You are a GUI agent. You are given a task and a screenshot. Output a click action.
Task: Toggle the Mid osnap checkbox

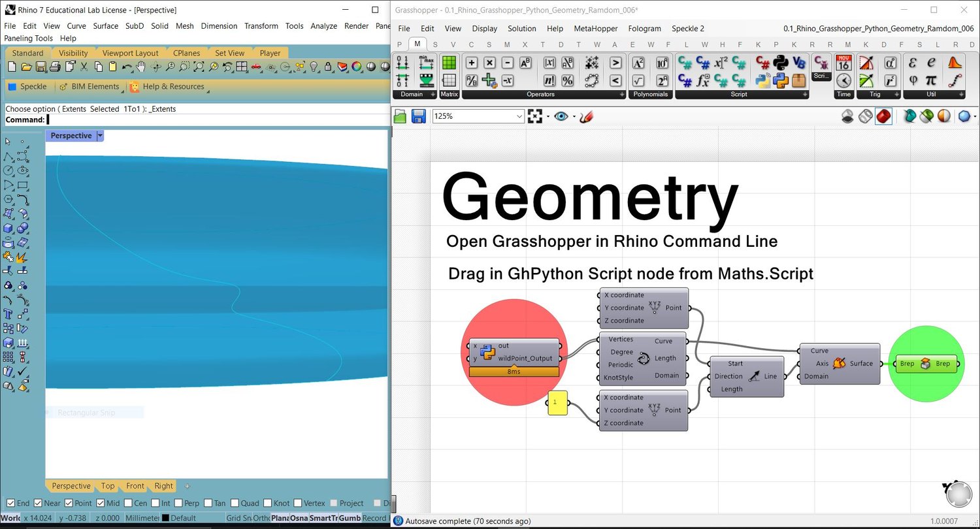pyautogui.click(x=101, y=504)
